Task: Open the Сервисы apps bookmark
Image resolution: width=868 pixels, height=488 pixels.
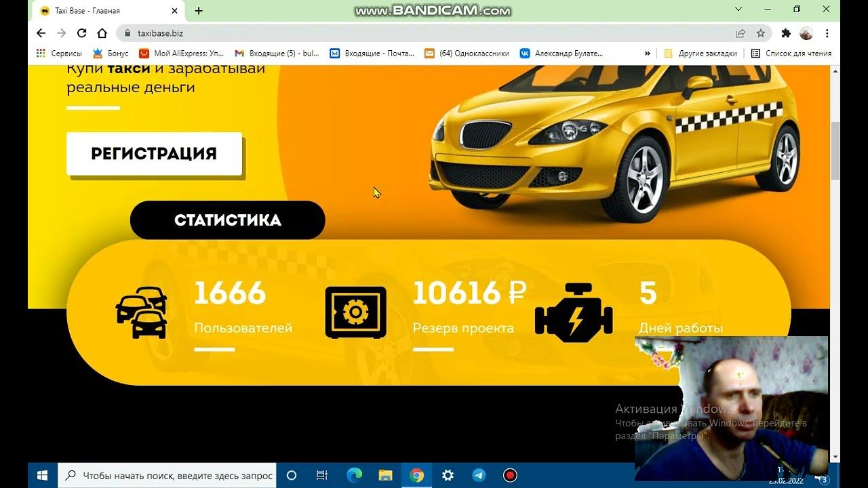Action: pos(59,54)
